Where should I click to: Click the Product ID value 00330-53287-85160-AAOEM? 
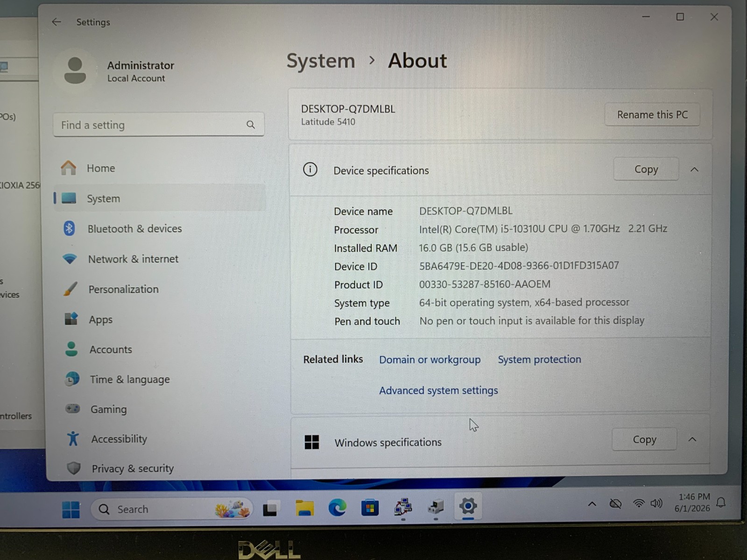(485, 284)
